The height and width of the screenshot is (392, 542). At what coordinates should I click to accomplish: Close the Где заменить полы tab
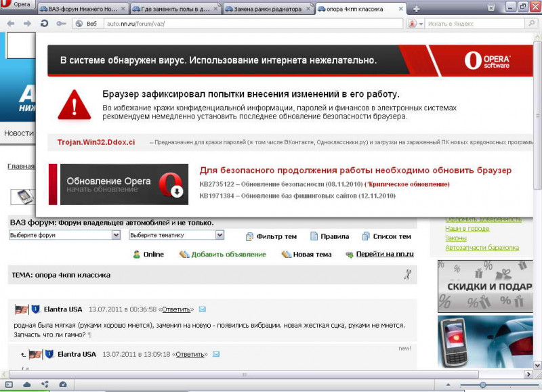tap(215, 9)
